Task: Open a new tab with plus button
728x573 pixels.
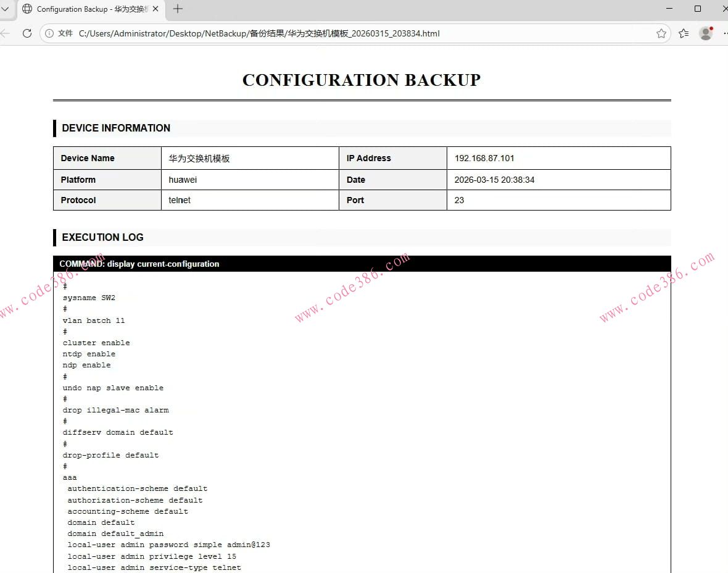Action: click(178, 9)
